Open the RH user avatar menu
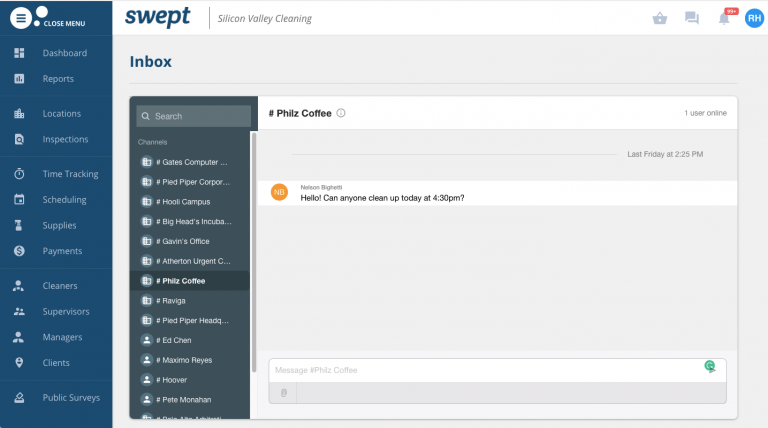 point(754,19)
